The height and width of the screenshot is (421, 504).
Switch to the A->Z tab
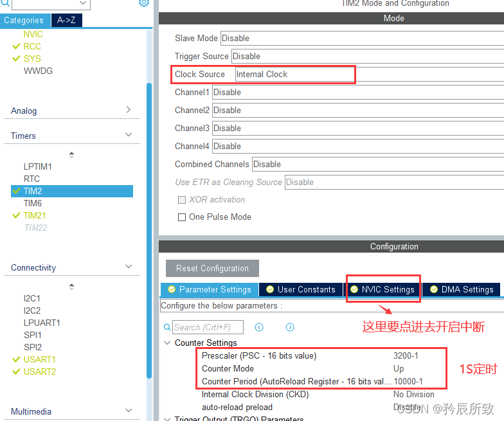[67, 21]
